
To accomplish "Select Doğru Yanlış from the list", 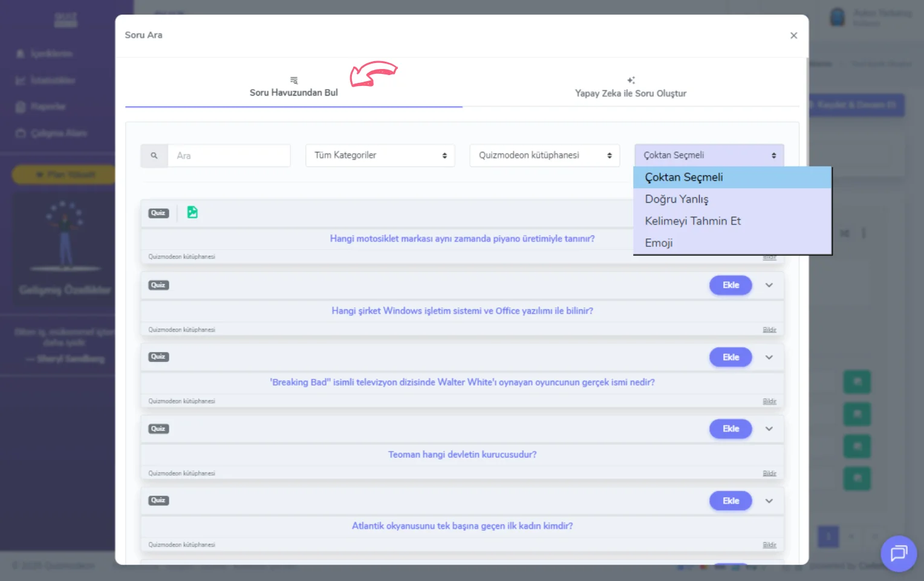I will coord(677,199).
